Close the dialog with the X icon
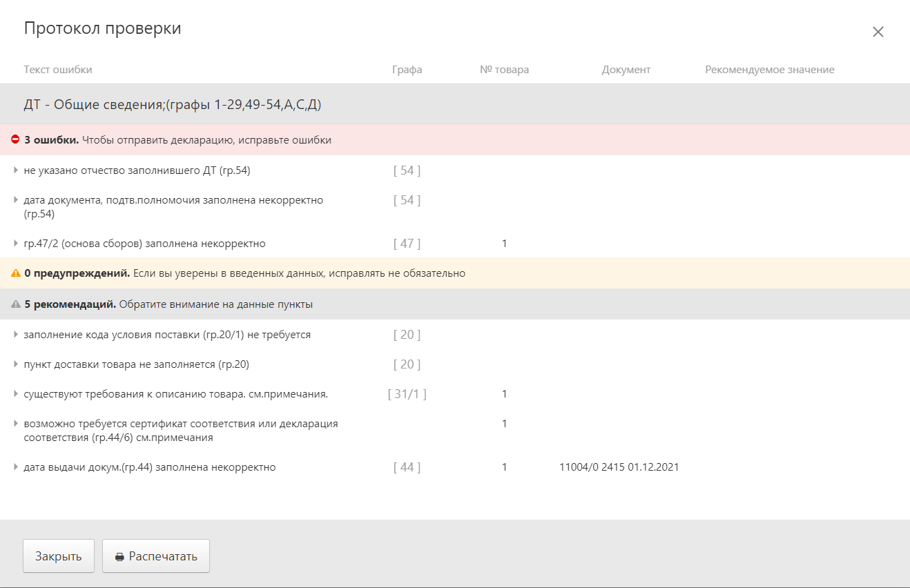The width and height of the screenshot is (910, 588). tap(878, 32)
